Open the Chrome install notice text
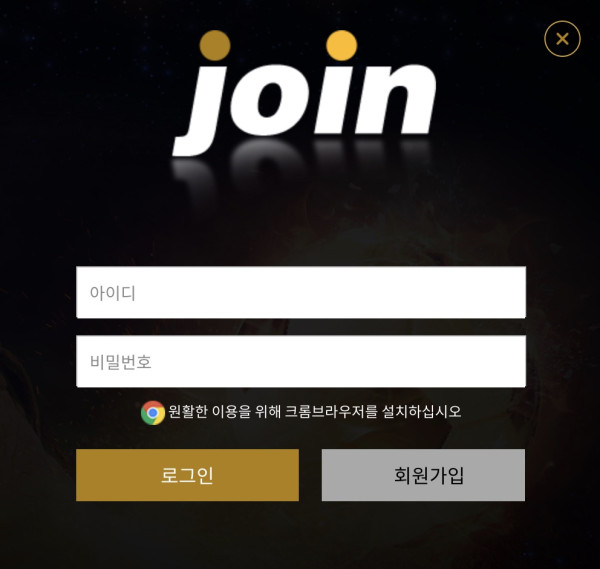This screenshot has width=600, height=569. click(315, 412)
